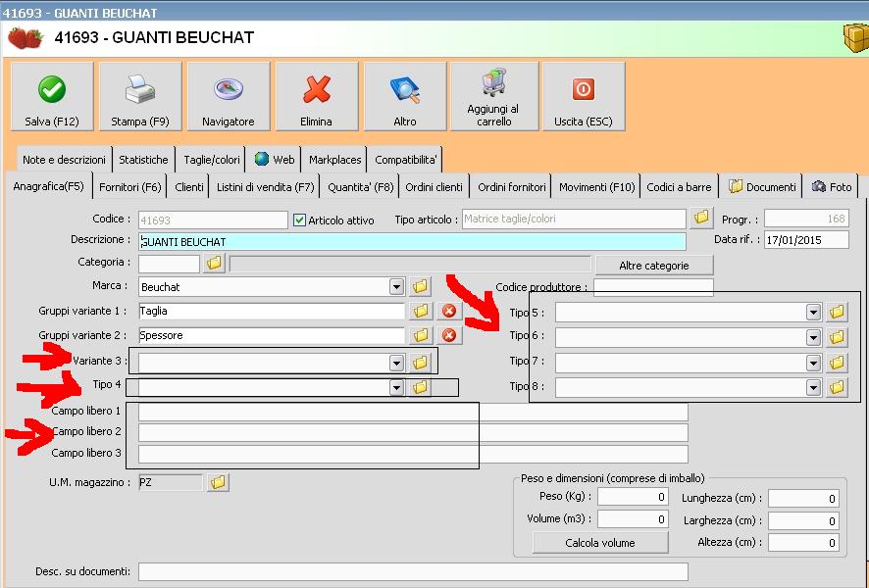
Task: Click the Uscita (ESC) exit button
Action: pos(584,97)
